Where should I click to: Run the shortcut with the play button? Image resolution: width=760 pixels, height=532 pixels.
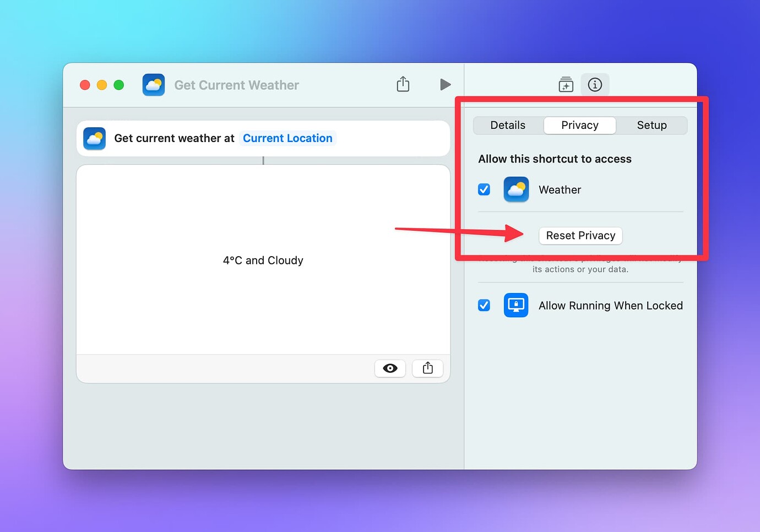tap(445, 85)
